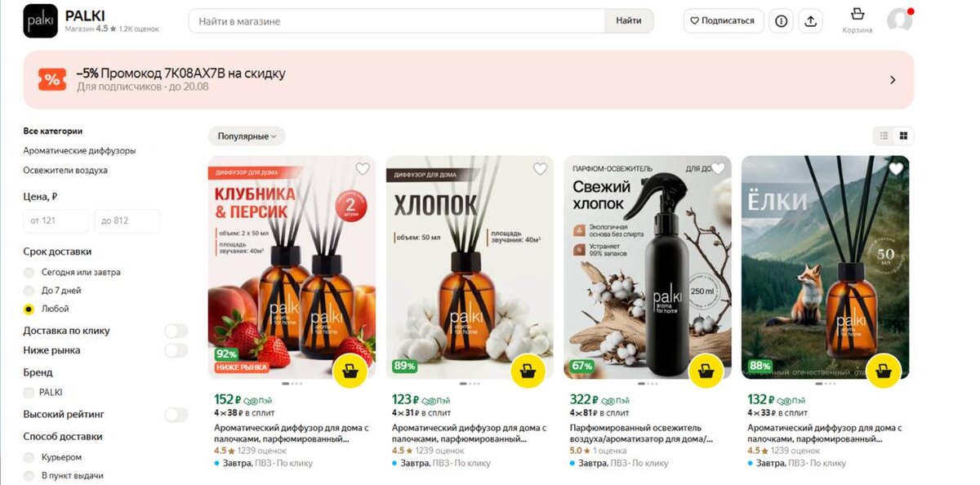Focus the minimum price field от 121
Image resolution: width=980 pixels, height=485 pixels.
(x=56, y=220)
